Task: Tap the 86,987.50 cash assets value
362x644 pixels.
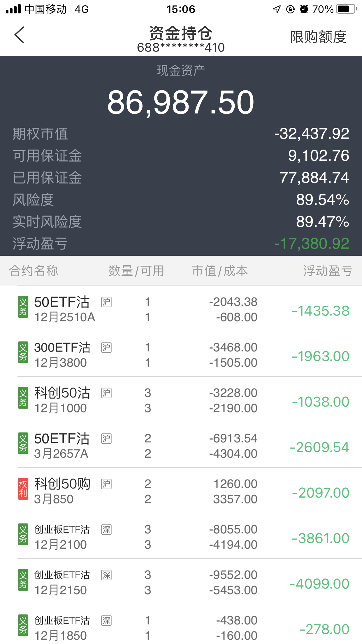Action: click(181, 102)
